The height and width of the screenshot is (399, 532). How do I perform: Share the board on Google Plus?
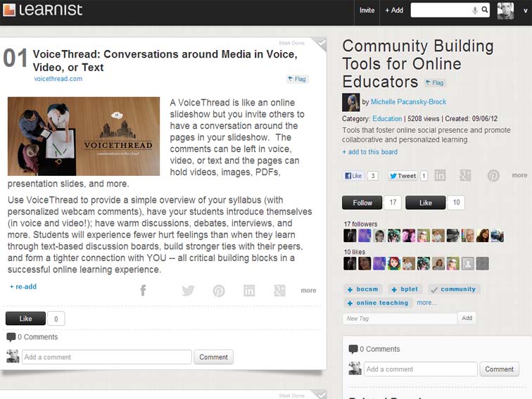(x=465, y=175)
